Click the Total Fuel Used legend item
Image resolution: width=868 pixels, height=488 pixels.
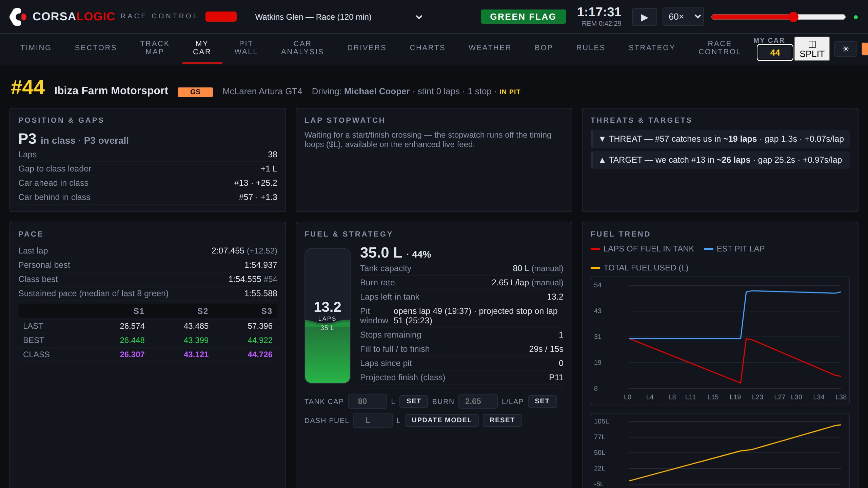(639, 268)
